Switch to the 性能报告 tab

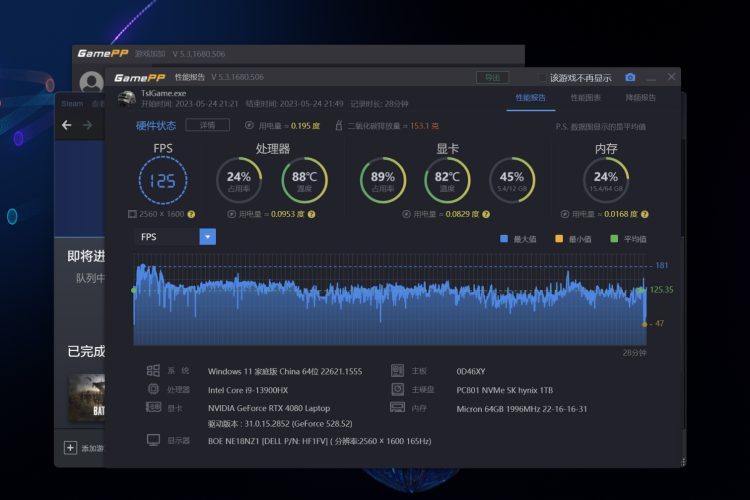click(x=530, y=98)
